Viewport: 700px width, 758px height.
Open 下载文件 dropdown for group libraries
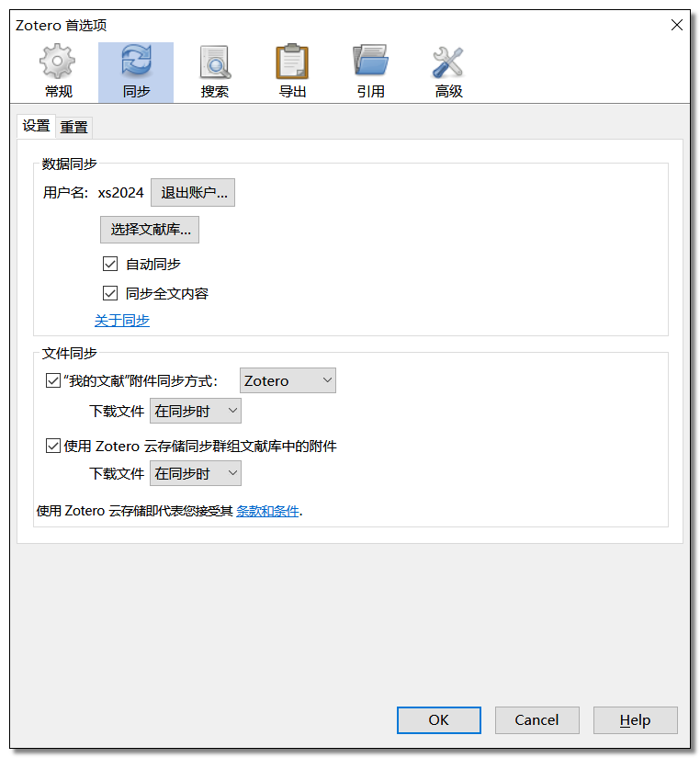click(x=196, y=473)
